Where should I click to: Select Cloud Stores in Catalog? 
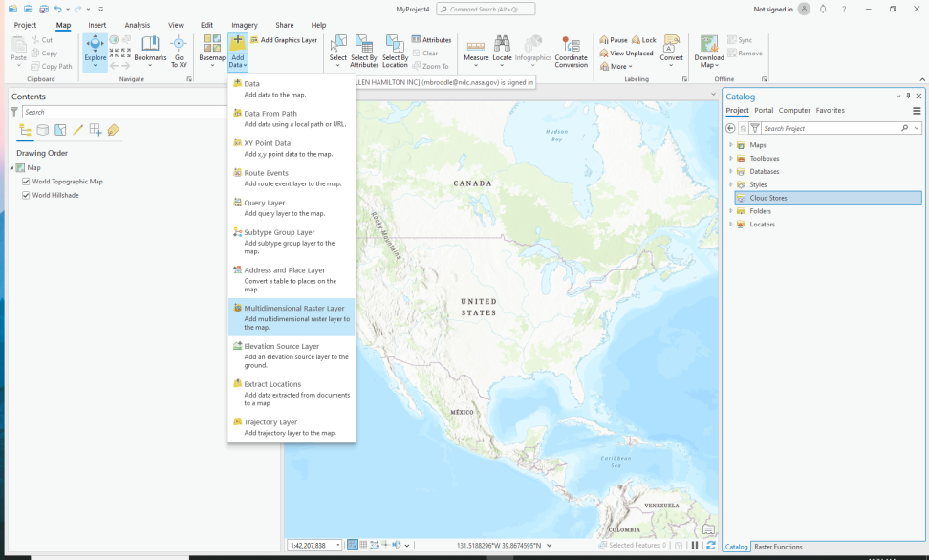[829, 198]
